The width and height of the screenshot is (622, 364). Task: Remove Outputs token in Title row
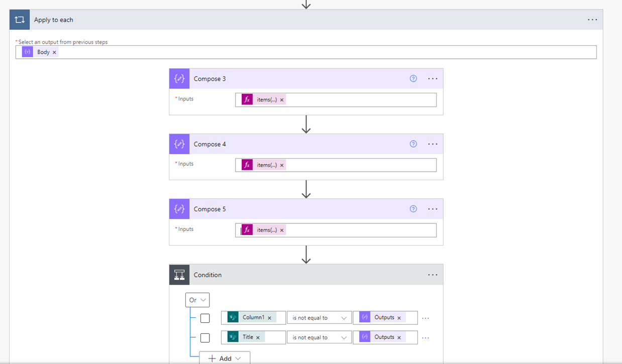click(399, 337)
